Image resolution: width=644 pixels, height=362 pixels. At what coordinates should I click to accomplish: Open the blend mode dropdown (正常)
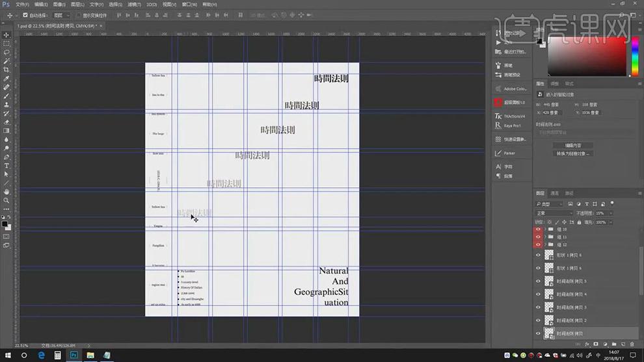point(554,213)
